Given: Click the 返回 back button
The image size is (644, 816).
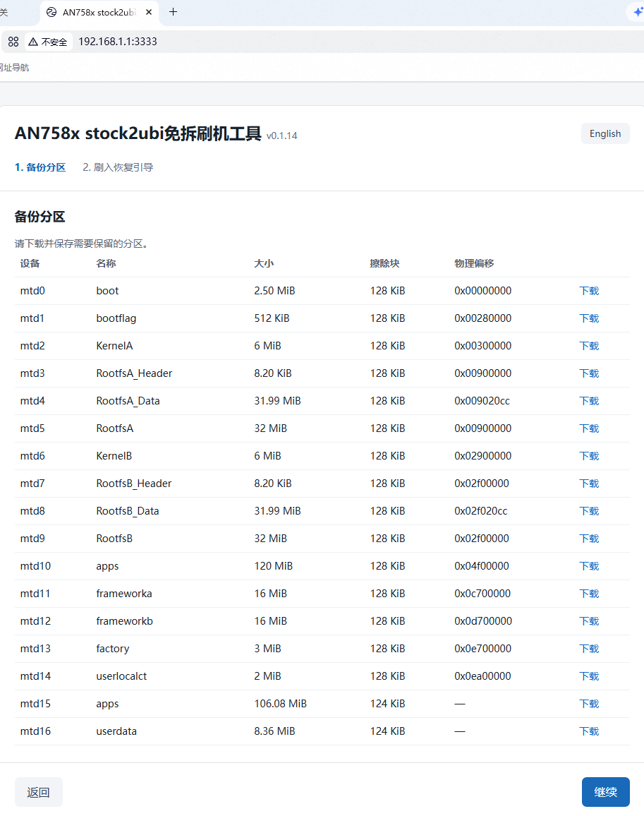Looking at the screenshot, I should pos(39,792).
